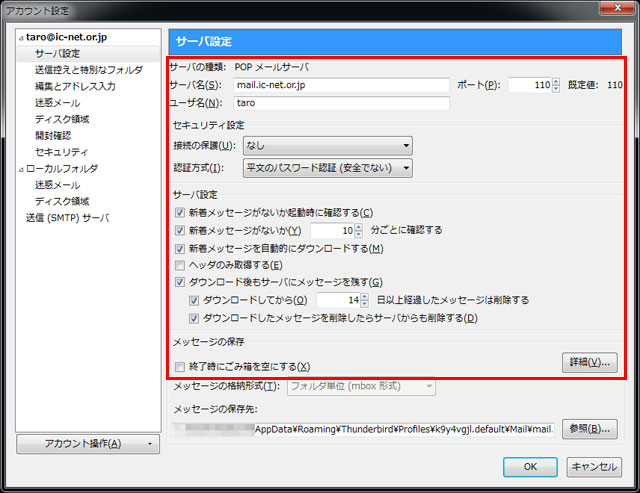Toggle ダウンロード後もサーバにメッセージを残す checkbox
Screen dimensions: 640x493
(x=180, y=282)
